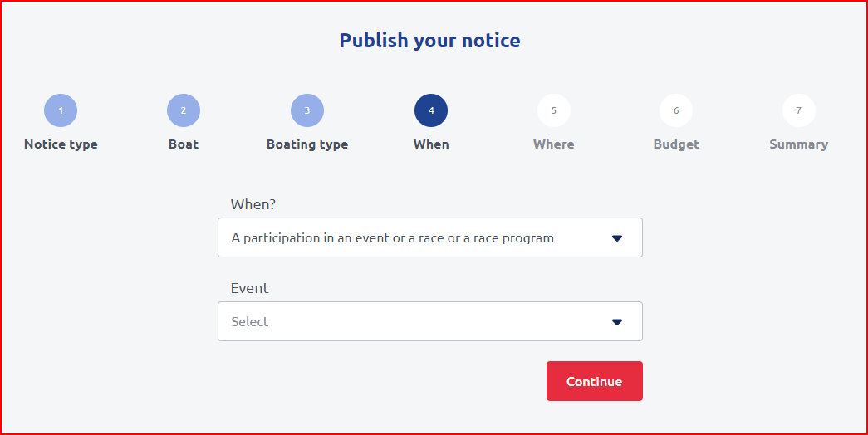Viewport: 868px width, 435px height.
Task: Go to the Notice type step label
Action: click(x=61, y=144)
